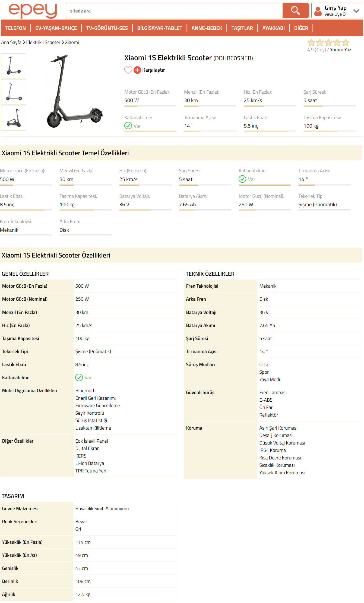
Task: Click Giriş Yap login link
Action: pyautogui.click(x=335, y=8)
